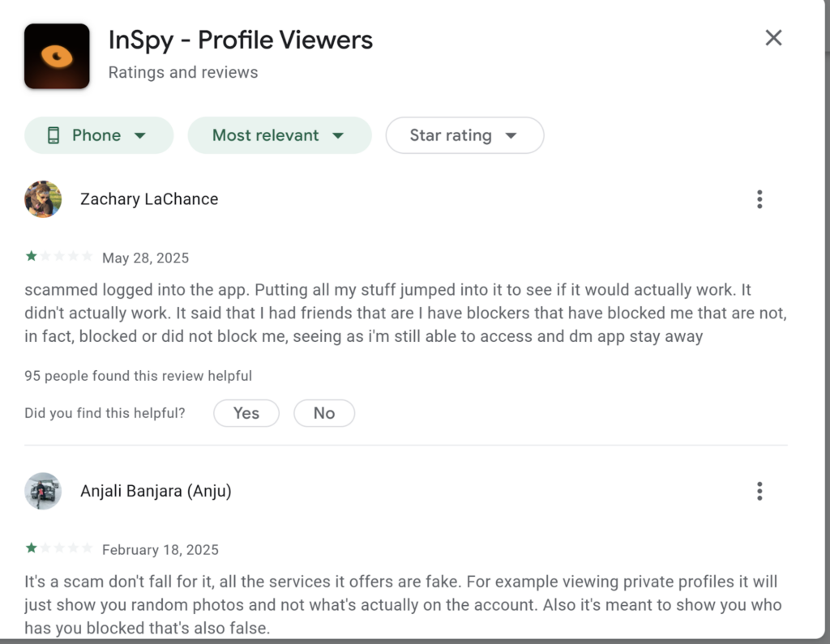This screenshot has height=644, width=830.
Task: Click the Ratings and reviews subtitle
Action: click(x=182, y=72)
